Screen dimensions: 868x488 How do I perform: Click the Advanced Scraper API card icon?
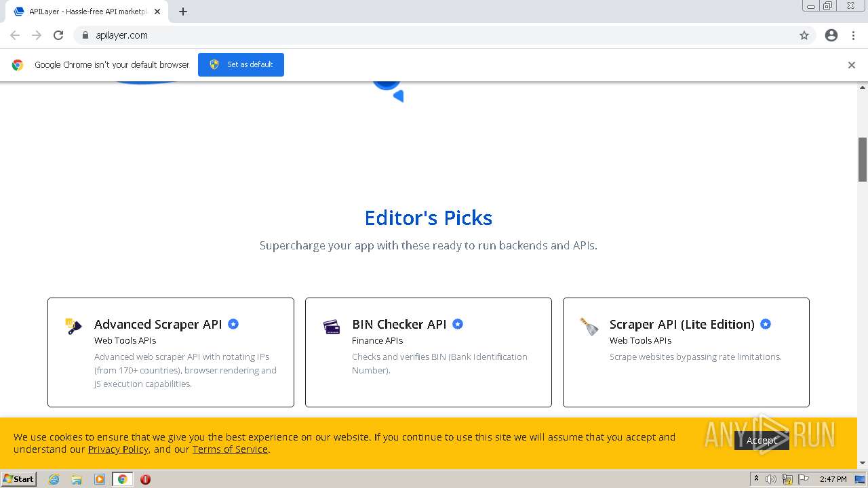tap(73, 326)
